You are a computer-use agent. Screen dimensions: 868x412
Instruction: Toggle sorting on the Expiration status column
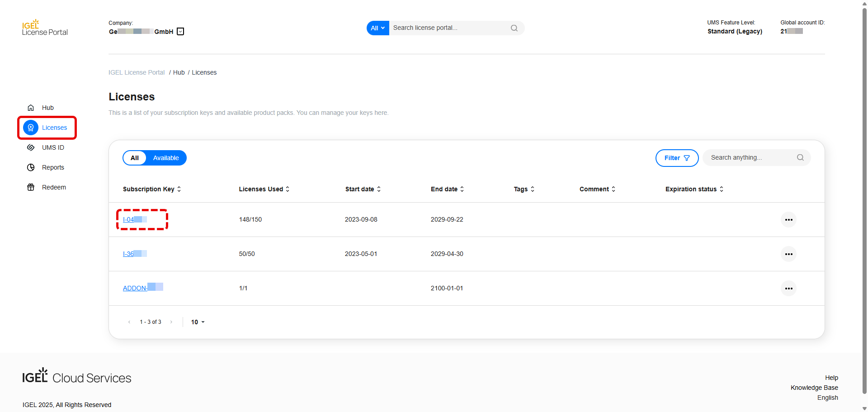721,189
